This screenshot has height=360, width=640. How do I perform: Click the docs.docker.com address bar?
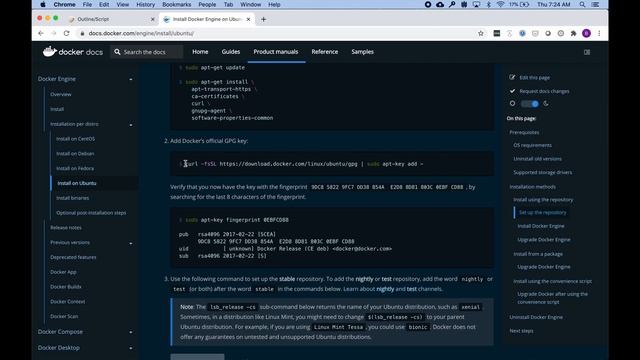click(278, 33)
